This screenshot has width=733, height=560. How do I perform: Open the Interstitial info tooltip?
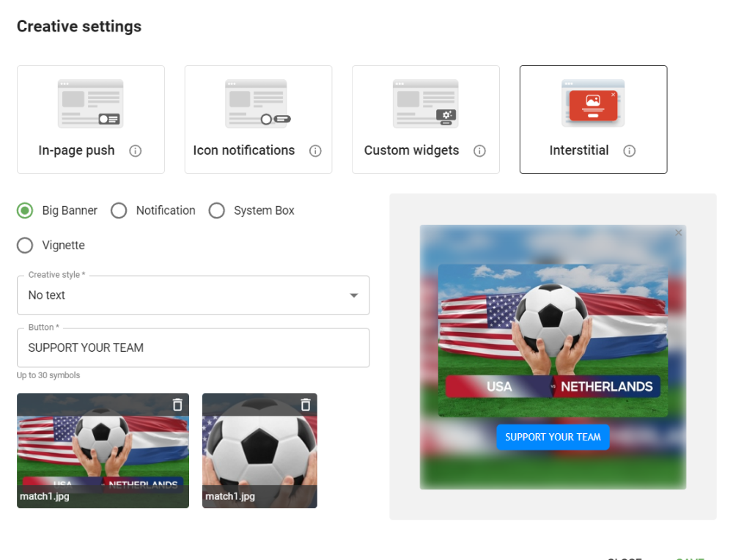[629, 151]
